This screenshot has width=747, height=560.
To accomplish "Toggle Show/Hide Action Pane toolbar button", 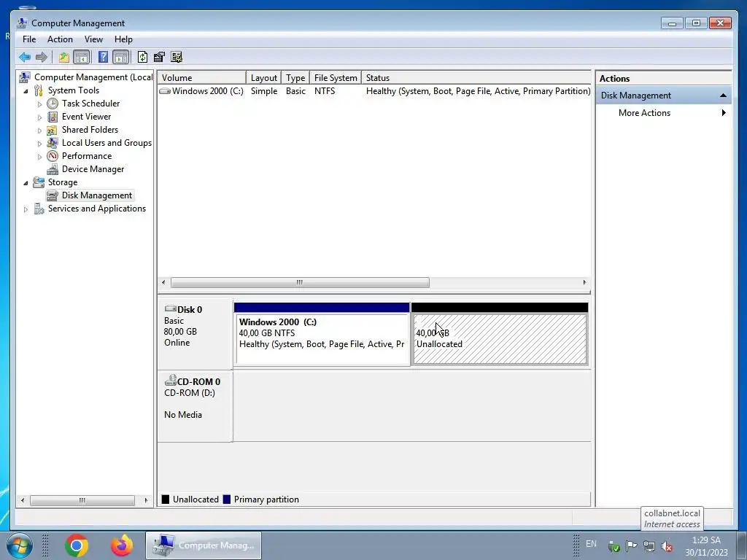I will coord(121,58).
